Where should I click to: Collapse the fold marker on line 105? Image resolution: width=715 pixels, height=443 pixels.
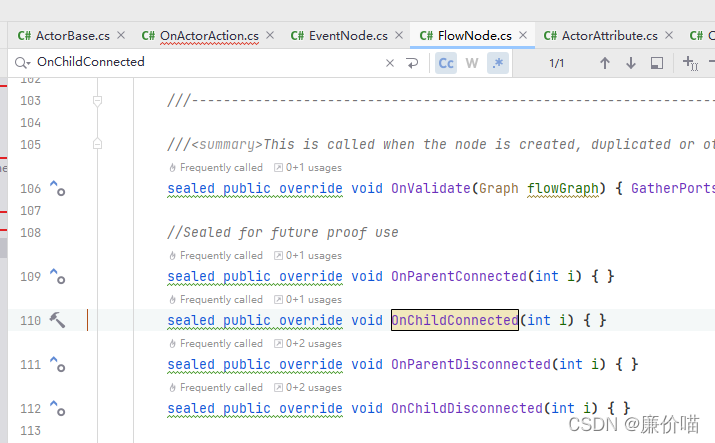[97, 144]
